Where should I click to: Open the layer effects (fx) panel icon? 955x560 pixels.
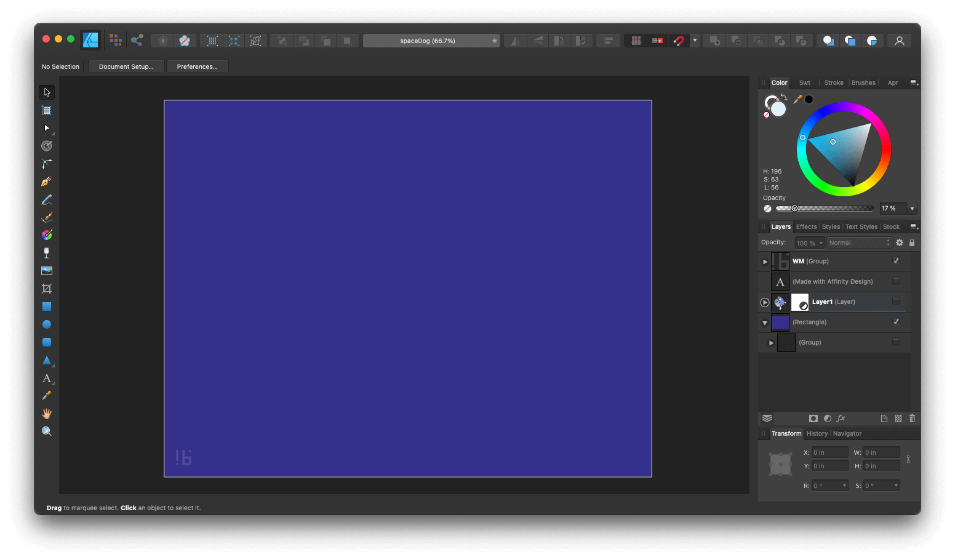tap(841, 418)
